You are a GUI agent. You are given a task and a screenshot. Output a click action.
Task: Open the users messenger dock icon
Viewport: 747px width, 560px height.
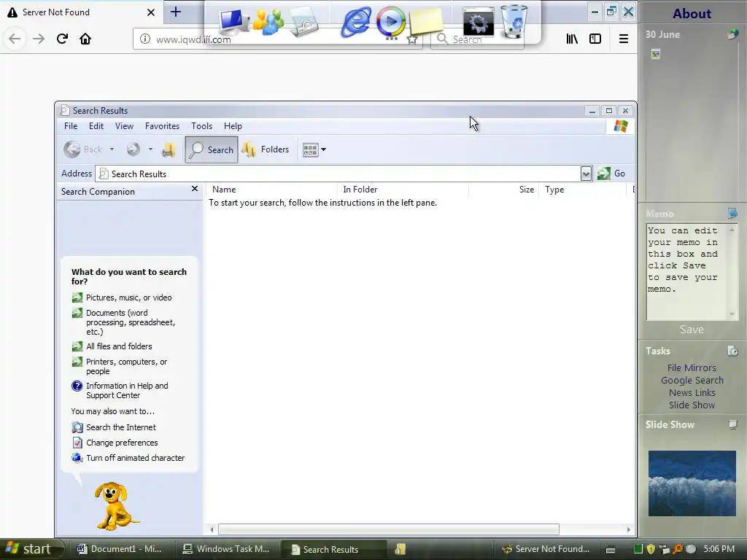click(x=268, y=21)
